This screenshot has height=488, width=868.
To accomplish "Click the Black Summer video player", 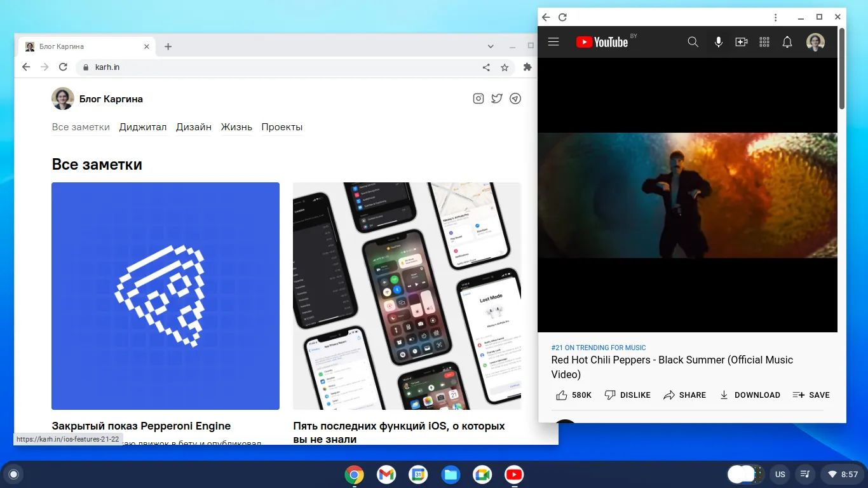I will tap(688, 195).
